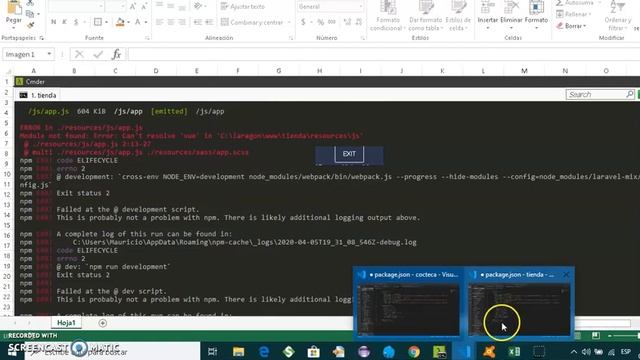Image resolution: width=640 pixels, height=360 pixels.
Task: Open the font name combo box
Action: click(76, 6)
